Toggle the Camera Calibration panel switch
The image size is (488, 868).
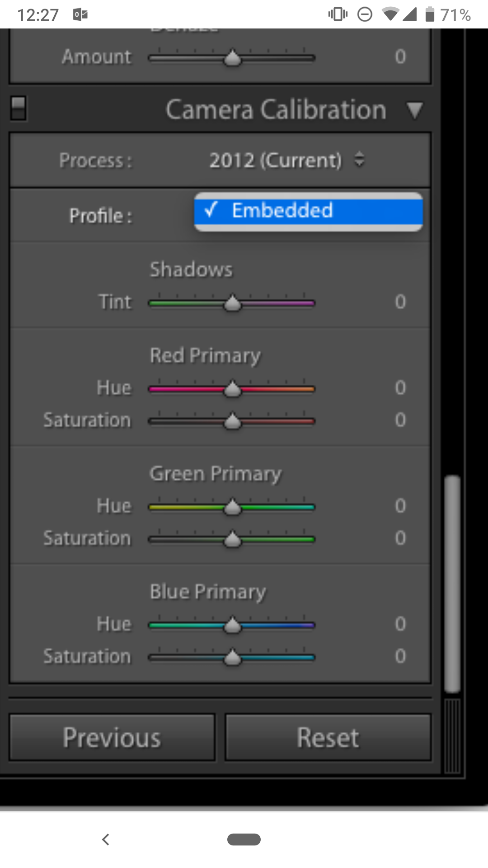pyautogui.click(x=18, y=108)
